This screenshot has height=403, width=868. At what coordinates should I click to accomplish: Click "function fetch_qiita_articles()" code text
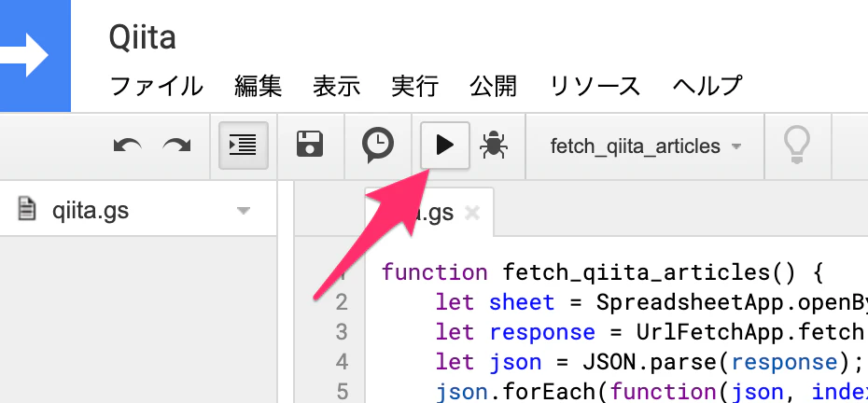(x=590, y=272)
